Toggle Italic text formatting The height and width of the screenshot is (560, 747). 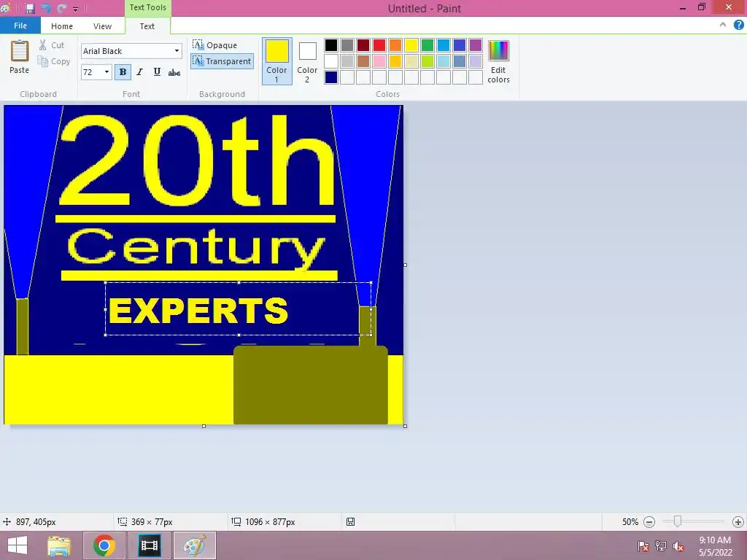[x=139, y=72]
